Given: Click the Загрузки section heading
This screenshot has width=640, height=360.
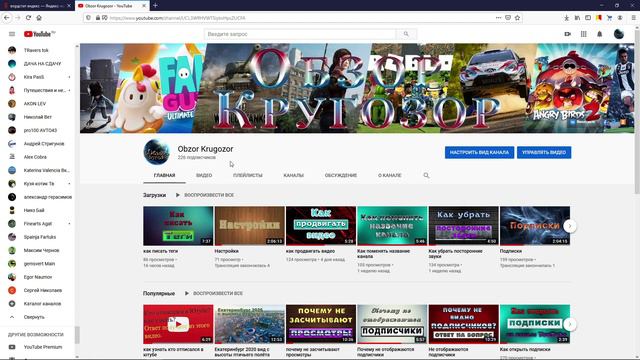Looking at the screenshot, I should pos(154,195).
